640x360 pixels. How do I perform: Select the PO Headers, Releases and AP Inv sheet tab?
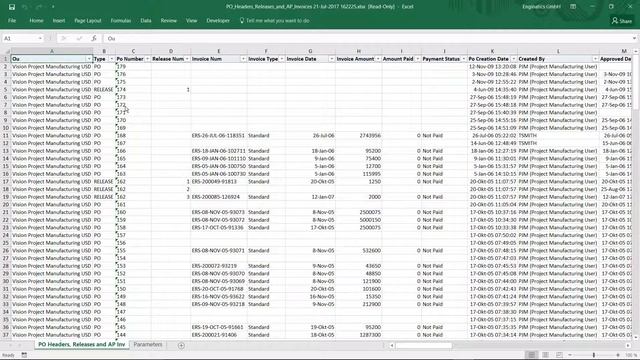click(x=82, y=344)
